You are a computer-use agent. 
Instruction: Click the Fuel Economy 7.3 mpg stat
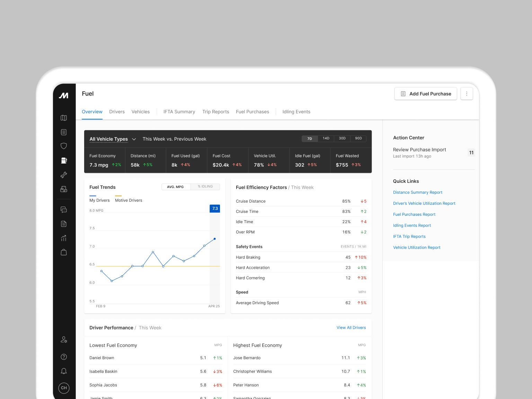pyautogui.click(x=105, y=160)
